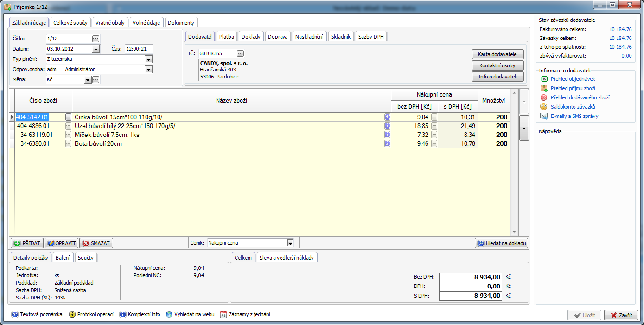Image resolution: width=644 pixels, height=325 pixels.
Task: Open lookup button next to 404-5142.01
Action: pyautogui.click(x=68, y=117)
